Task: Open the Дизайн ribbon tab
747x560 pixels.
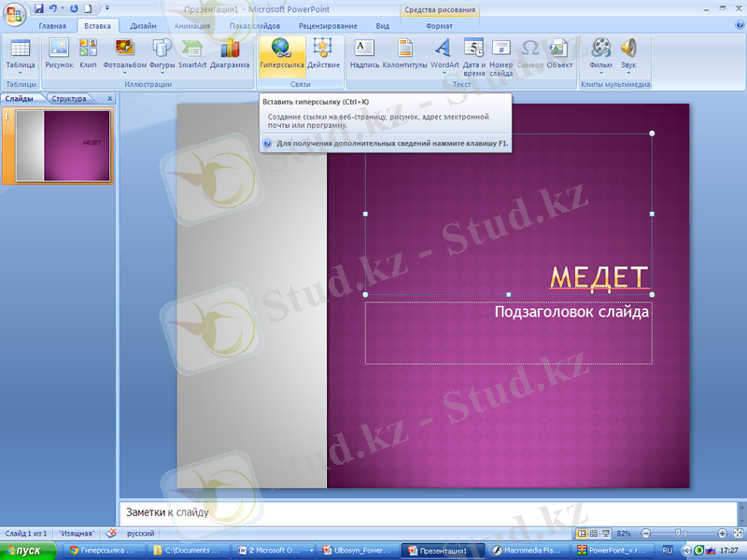Action: pyautogui.click(x=143, y=26)
